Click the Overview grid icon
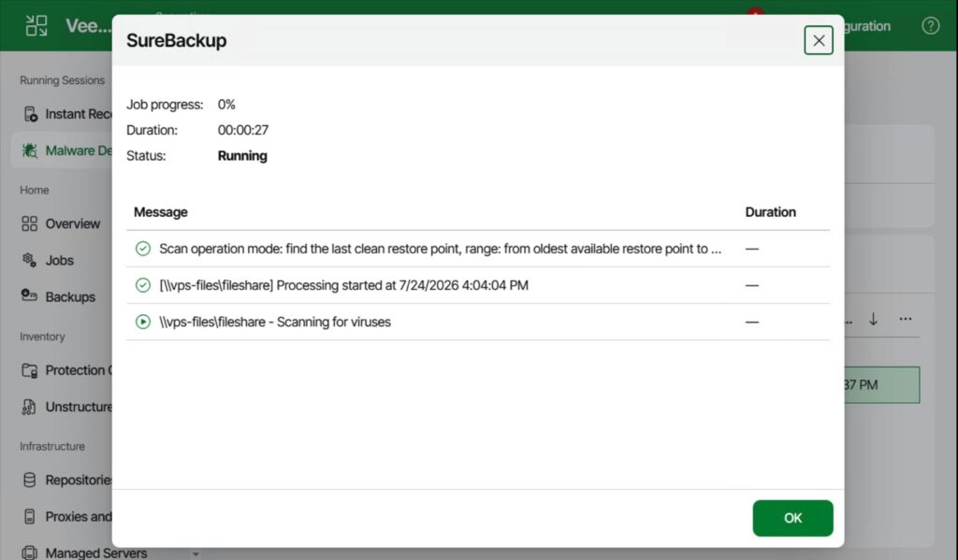The height and width of the screenshot is (560, 958). click(29, 223)
